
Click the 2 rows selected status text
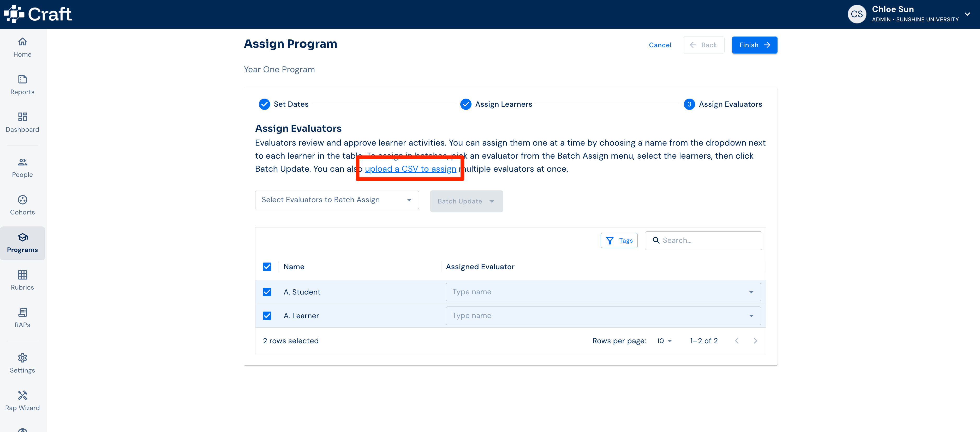(291, 341)
